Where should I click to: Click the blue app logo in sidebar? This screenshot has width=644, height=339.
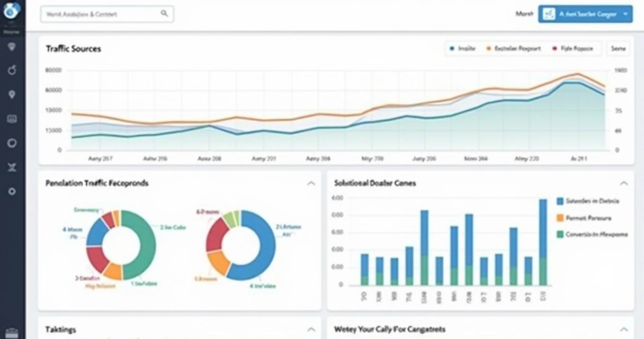pos(12,9)
